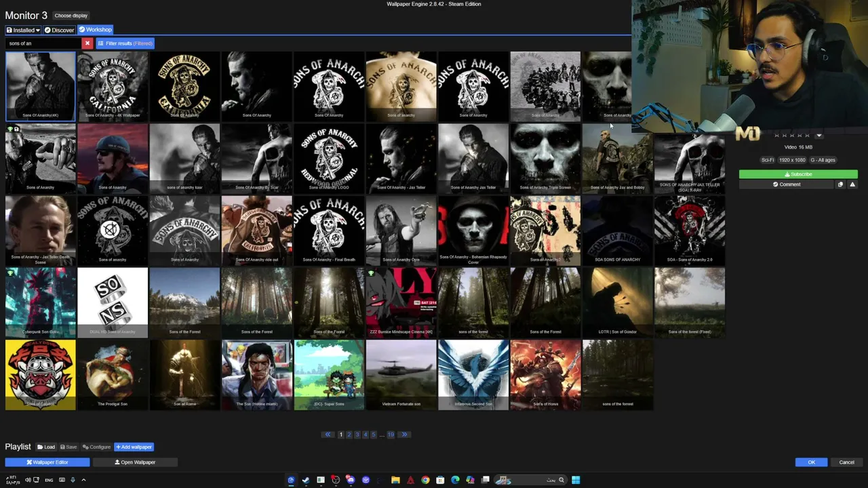868x488 pixels.
Task: Open File Explorer folder icon in taskbar
Action: coord(395,480)
